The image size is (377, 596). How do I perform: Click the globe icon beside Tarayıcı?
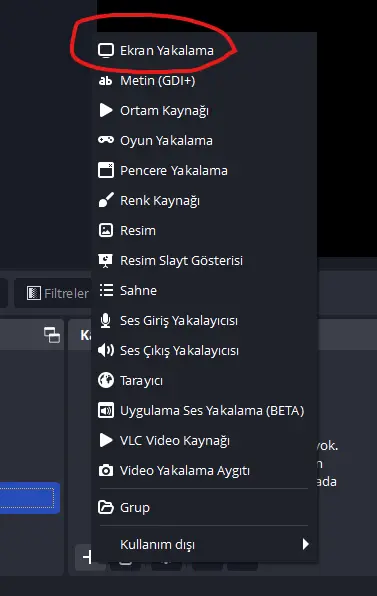coord(106,380)
